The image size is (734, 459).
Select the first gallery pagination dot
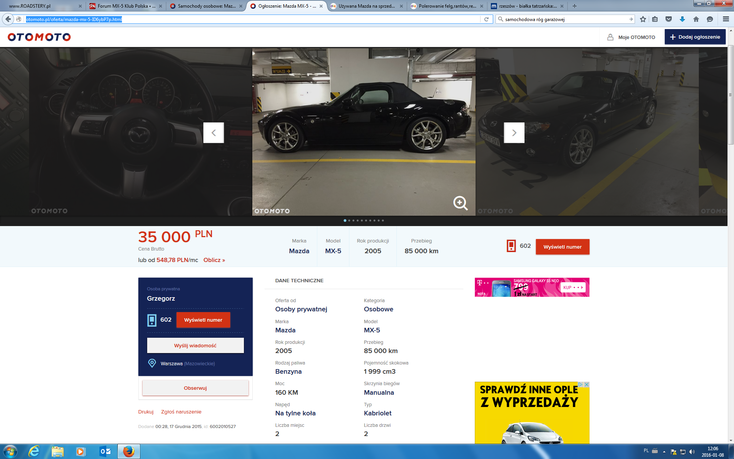coord(345,220)
